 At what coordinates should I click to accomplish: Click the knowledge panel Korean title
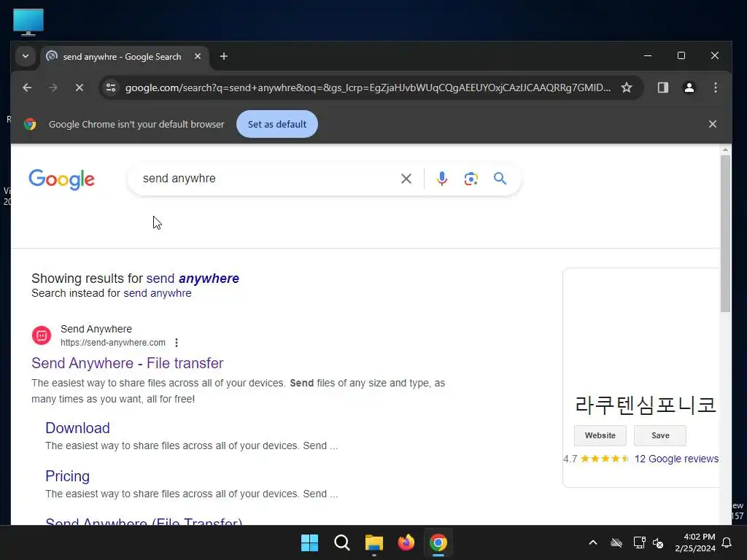pyautogui.click(x=646, y=405)
